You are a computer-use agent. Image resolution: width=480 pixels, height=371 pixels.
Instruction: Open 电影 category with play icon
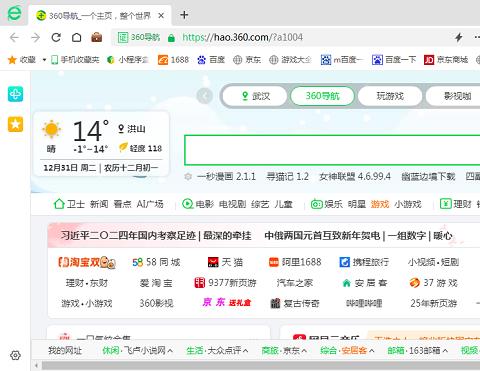[x=198, y=204]
